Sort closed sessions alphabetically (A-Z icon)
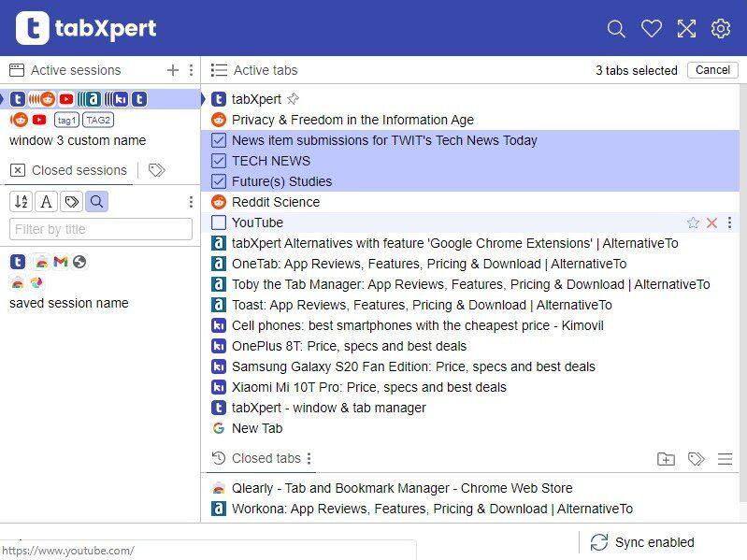This screenshot has height=560, width=747. pyautogui.click(x=21, y=201)
